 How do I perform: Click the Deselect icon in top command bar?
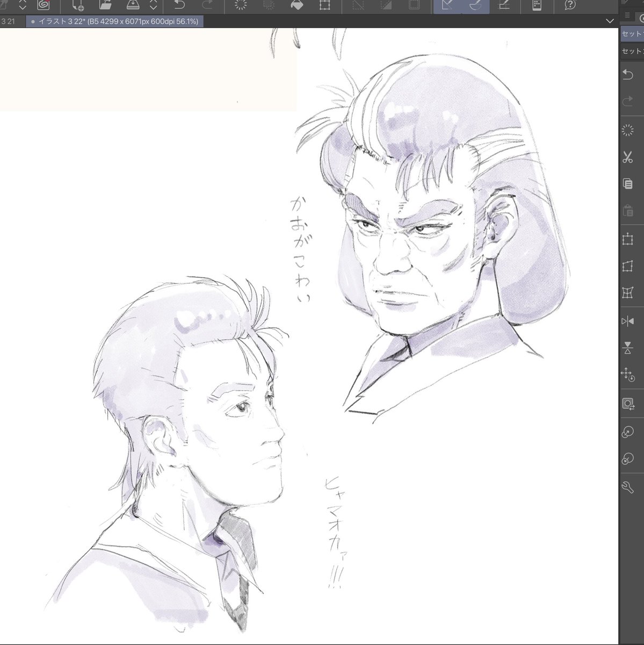[x=358, y=5]
